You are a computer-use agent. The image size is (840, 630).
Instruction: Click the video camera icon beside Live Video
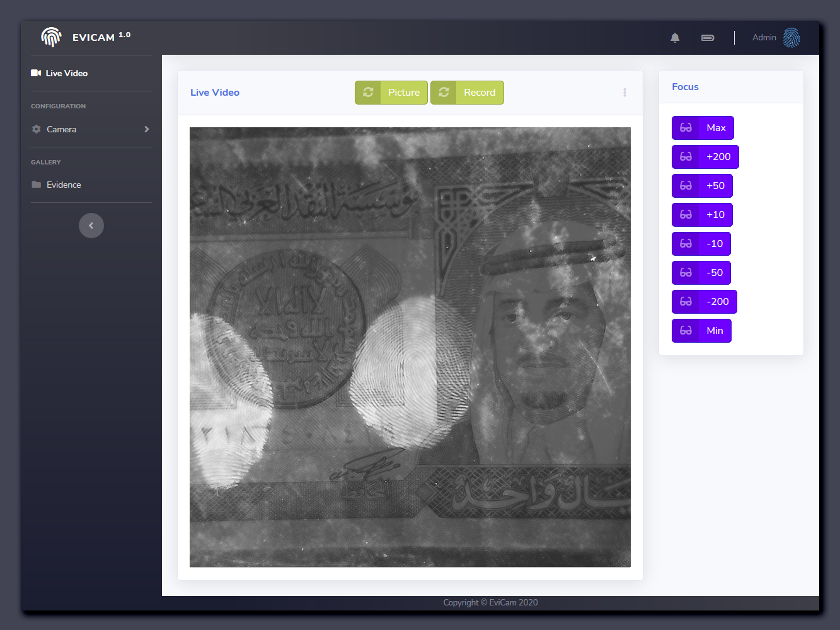pos(36,73)
